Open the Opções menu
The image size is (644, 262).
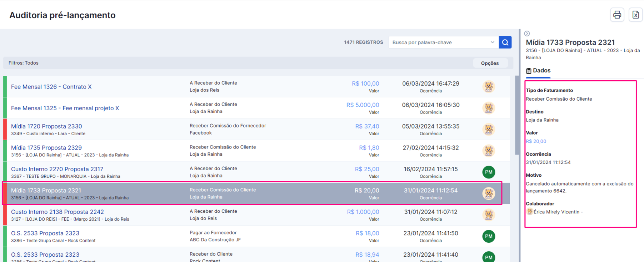tap(490, 63)
